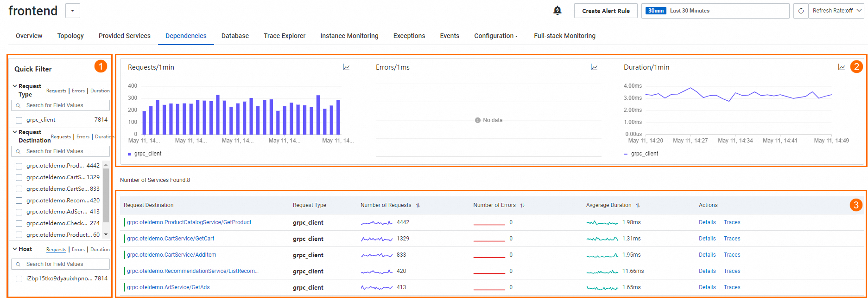
Task: Select Errors metric under Request Type
Action: tap(78, 91)
